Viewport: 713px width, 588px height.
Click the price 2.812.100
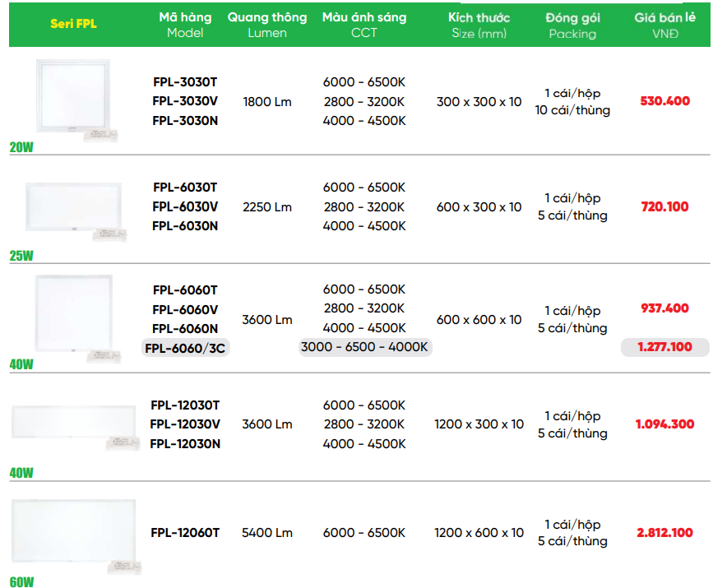coord(664,533)
